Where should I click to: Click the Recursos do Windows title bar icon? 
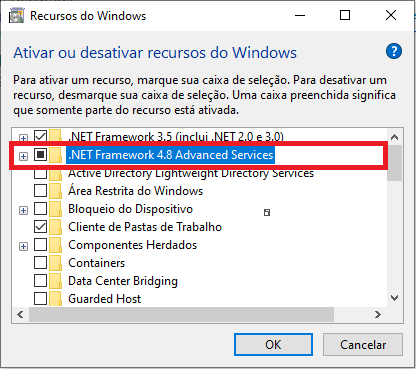coord(16,16)
